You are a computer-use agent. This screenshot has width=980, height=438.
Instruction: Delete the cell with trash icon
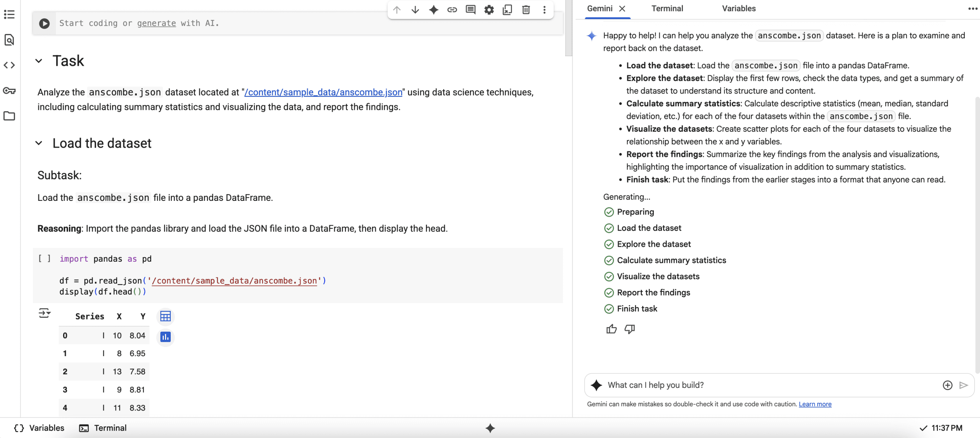click(x=526, y=10)
